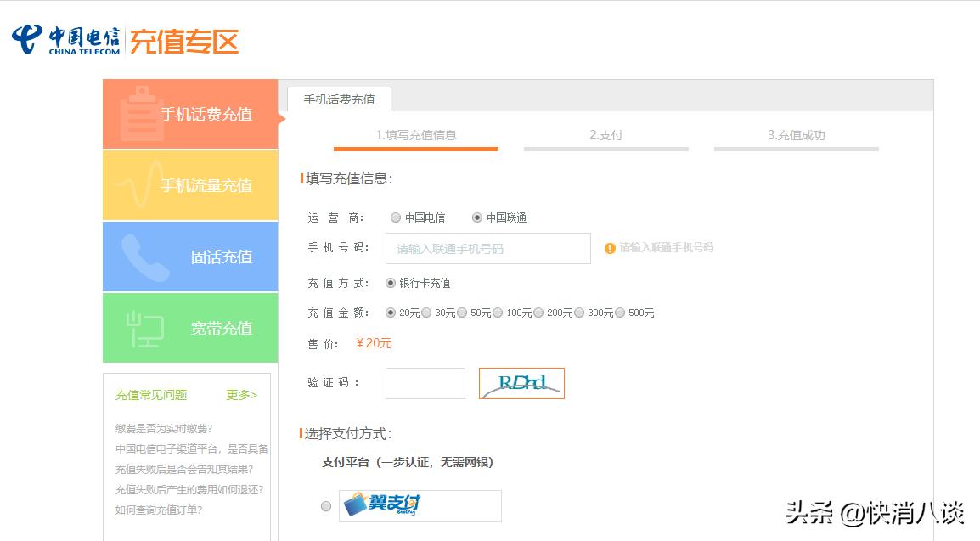The height and width of the screenshot is (541, 980).
Task: Focus the 验证码 input box
Action: click(425, 383)
